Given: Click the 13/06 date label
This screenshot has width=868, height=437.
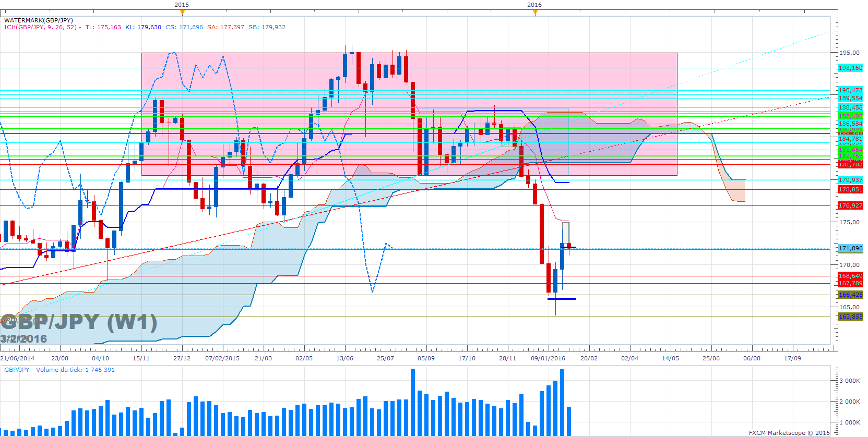Looking at the screenshot, I should tap(345, 358).
